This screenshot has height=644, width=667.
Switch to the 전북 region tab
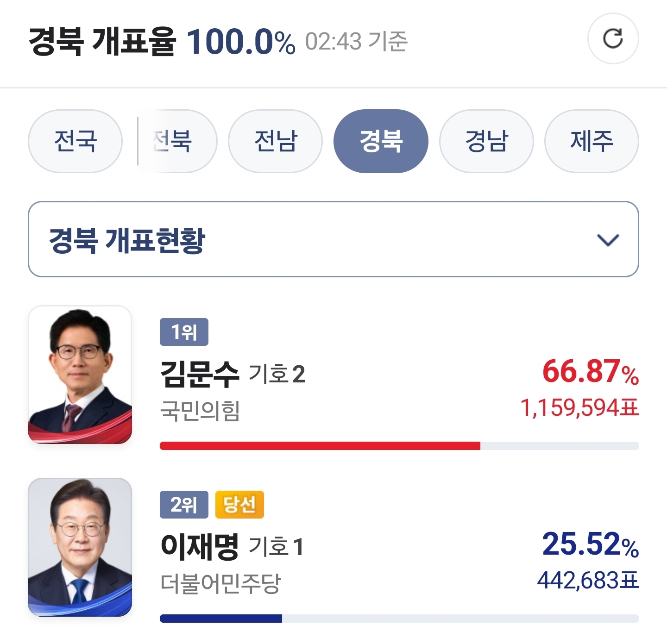(x=178, y=141)
